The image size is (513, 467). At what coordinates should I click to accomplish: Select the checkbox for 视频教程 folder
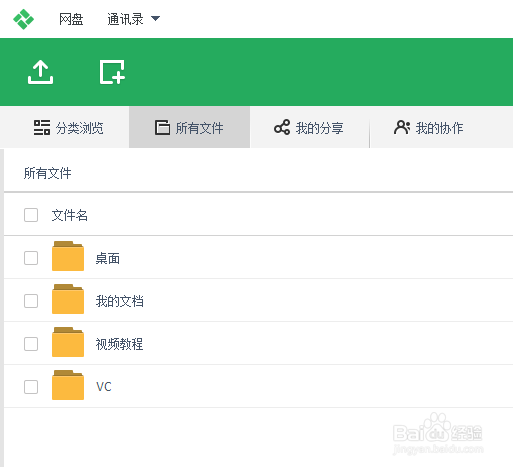[x=31, y=344]
